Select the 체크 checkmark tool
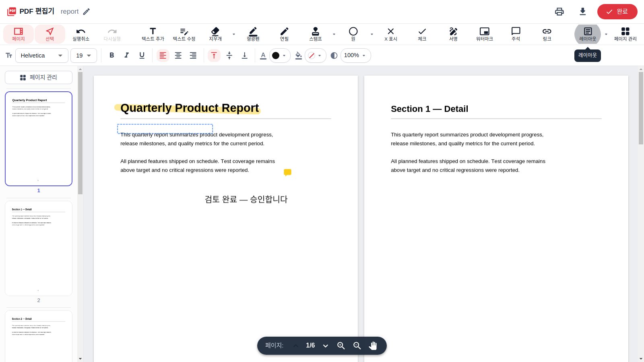644x362 pixels. click(422, 34)
